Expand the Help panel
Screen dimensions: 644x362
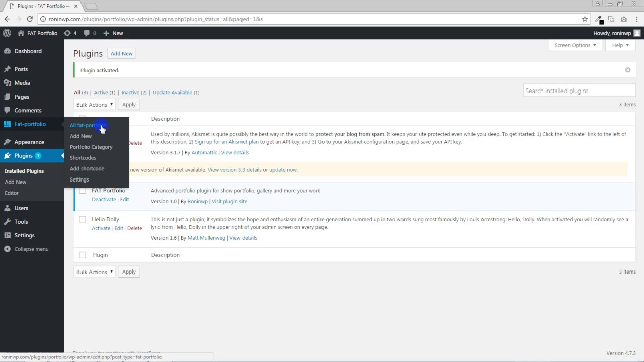click(620, 45)
